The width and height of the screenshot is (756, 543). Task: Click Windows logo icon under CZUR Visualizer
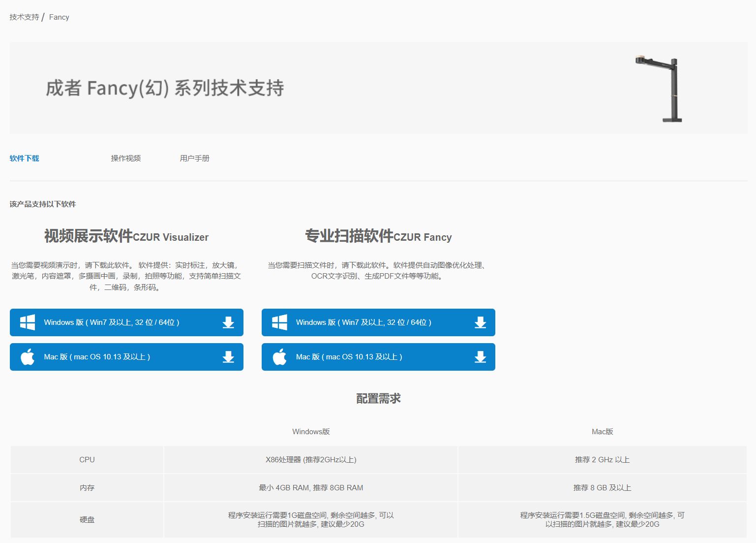(28, 322)
